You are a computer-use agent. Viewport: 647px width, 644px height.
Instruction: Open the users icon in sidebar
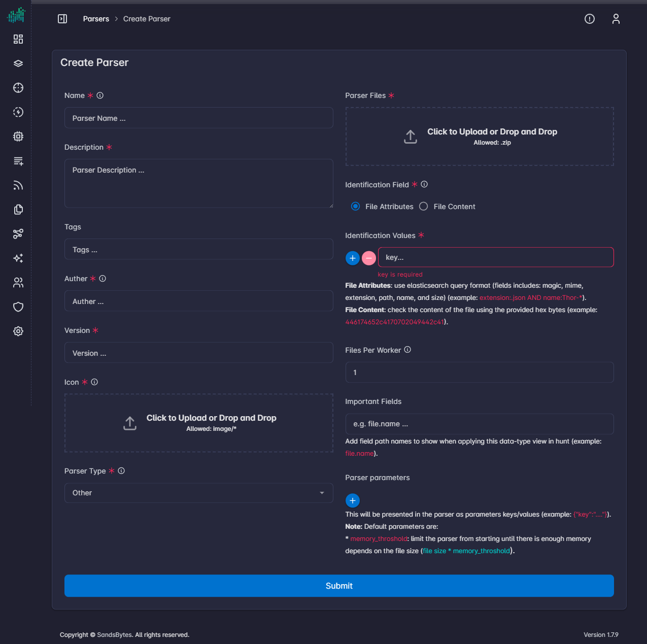[18, 283]
